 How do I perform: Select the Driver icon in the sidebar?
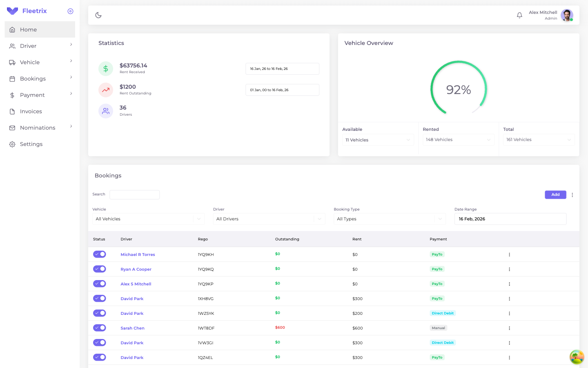[12, 46]
